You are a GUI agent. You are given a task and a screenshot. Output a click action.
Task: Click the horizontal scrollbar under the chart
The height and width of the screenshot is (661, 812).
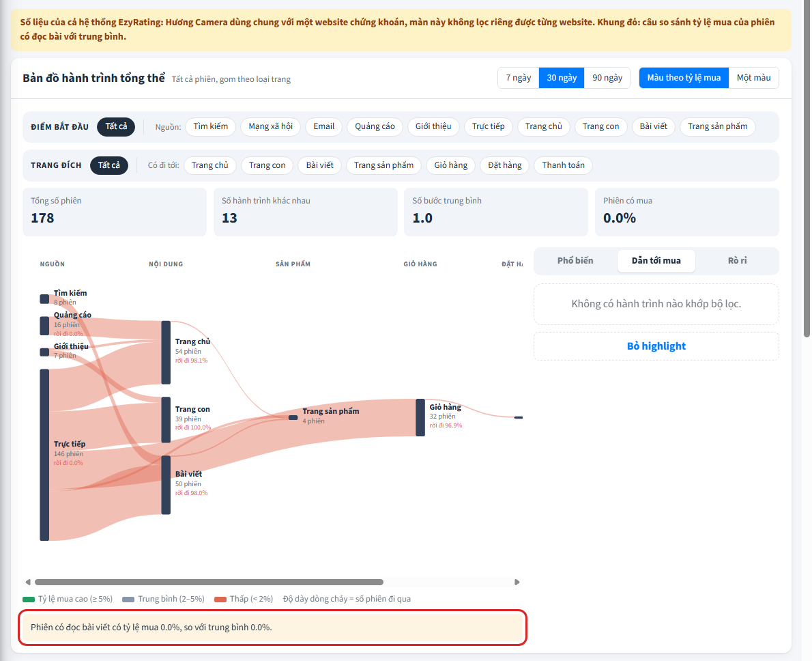click(209, 582)
